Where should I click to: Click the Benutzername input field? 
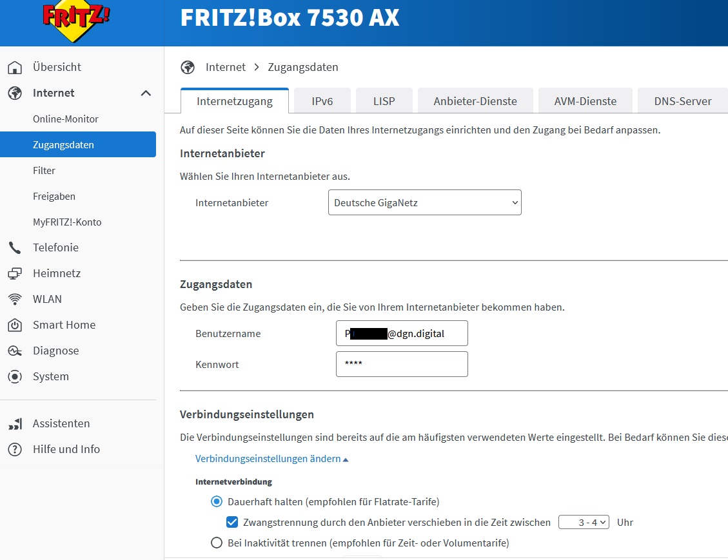402,333
